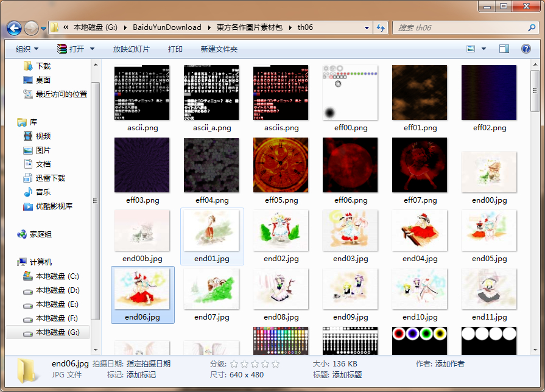Click the change view icon in the toolbar
Viewport: 545px width, 392px height.
tap(471, 49)
